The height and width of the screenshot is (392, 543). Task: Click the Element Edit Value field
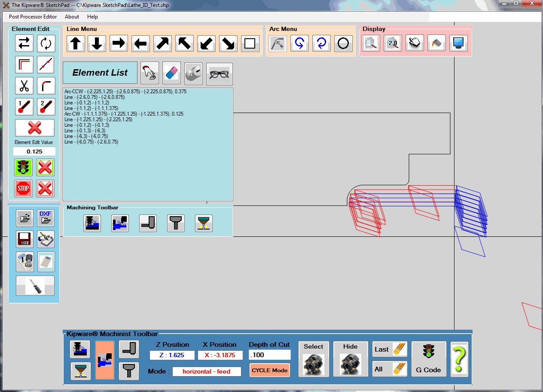pos(34,151)
